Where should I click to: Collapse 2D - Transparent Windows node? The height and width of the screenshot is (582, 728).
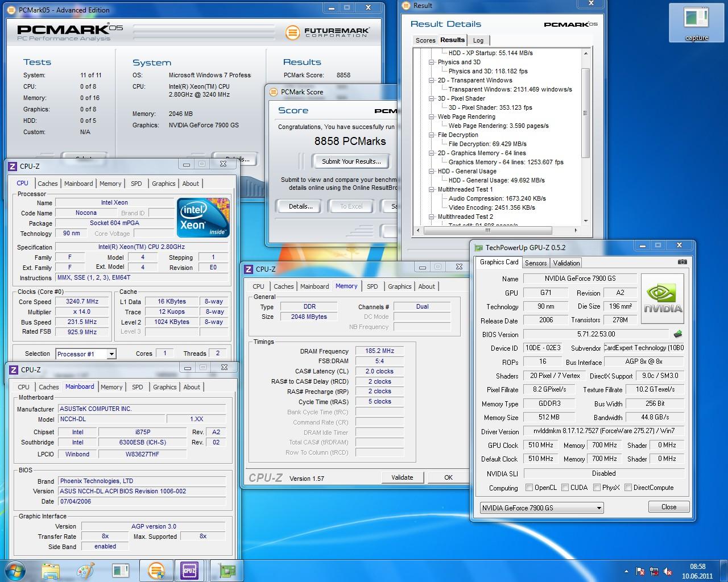coord(432,81)
